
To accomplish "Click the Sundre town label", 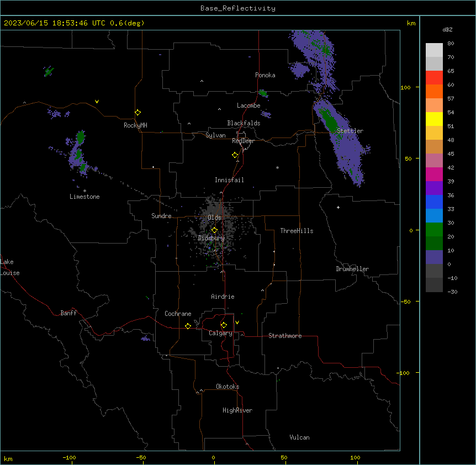I will 161,216.
